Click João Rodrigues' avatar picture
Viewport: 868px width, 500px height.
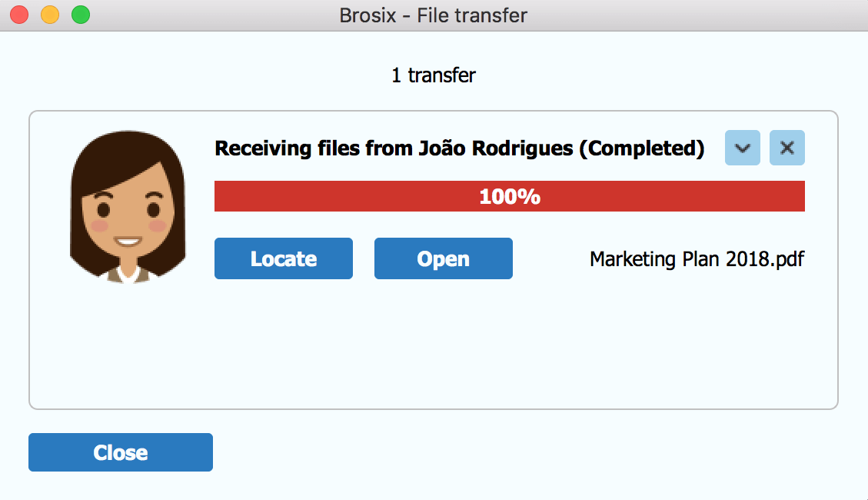(x=128, y=207)
